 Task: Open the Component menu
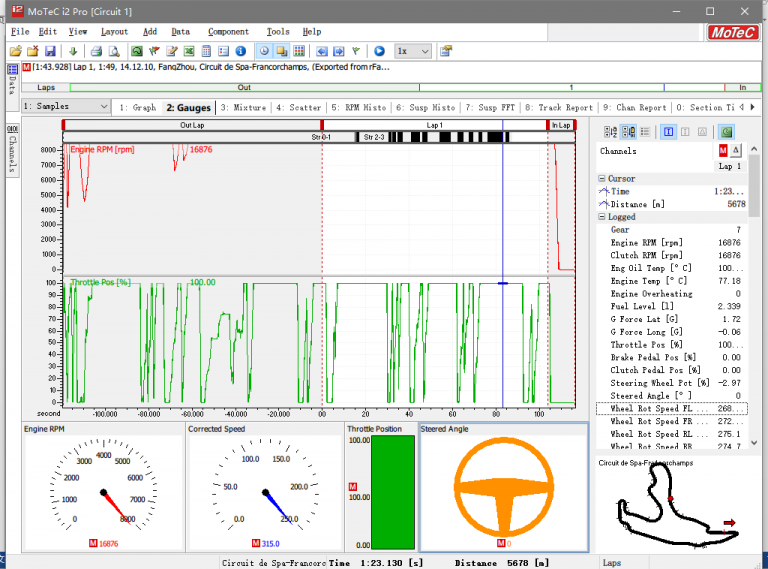pyautogui.click(x=228, y=32)
